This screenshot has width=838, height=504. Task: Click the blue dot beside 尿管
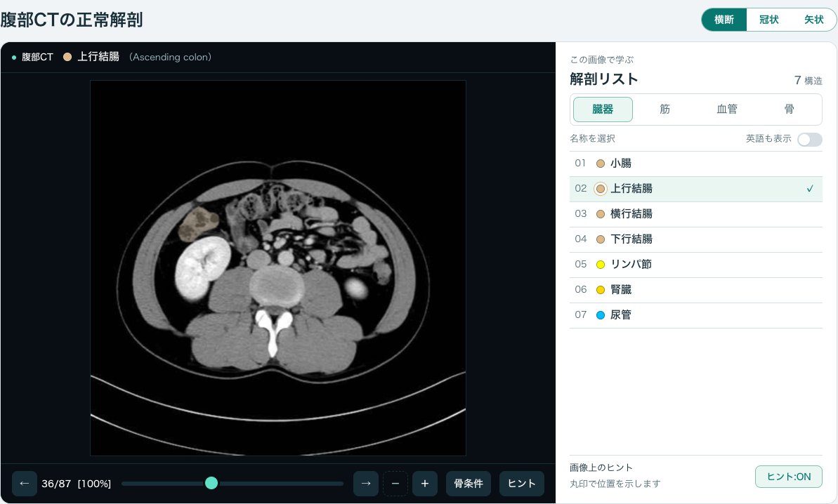[600, 316]
